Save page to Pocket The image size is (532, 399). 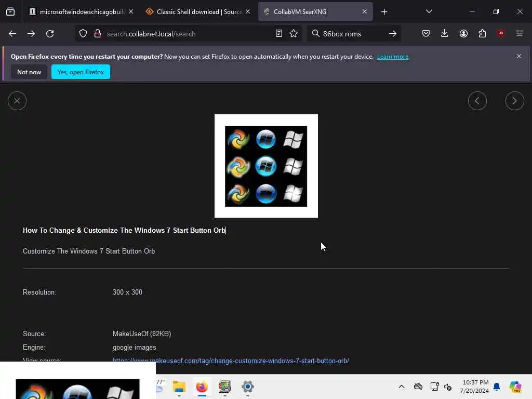pos(426,34)
